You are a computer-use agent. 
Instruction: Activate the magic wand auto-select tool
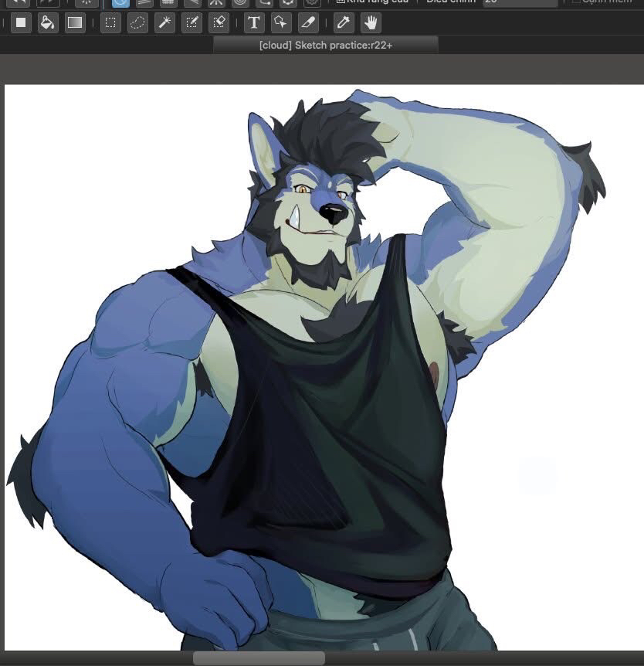point(164,22)
